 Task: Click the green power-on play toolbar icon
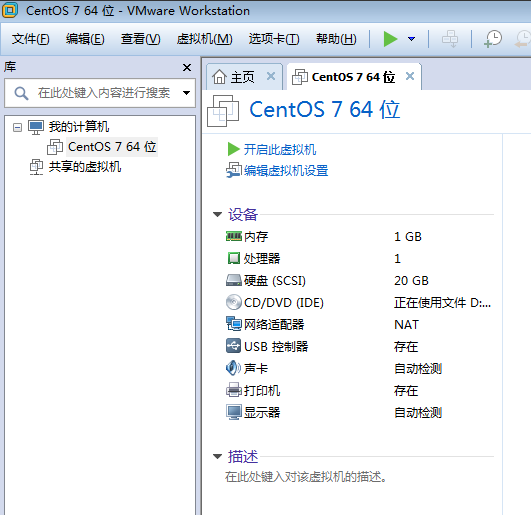click(390, 39)
